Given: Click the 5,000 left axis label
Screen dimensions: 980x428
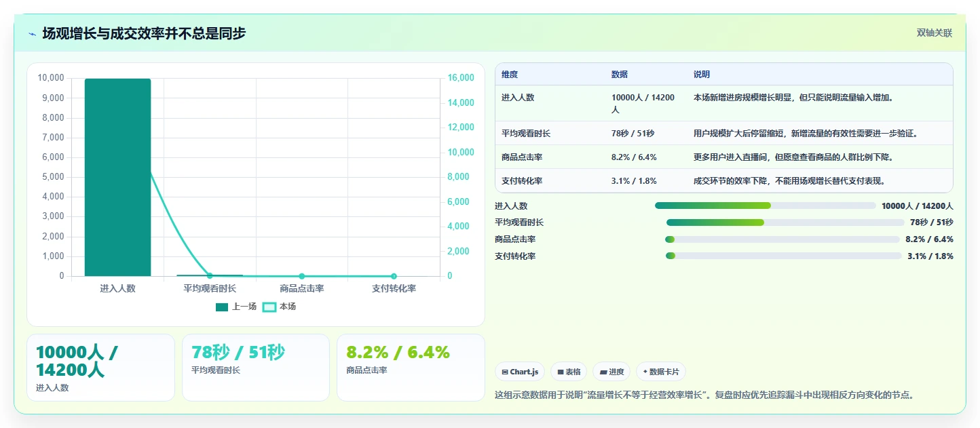Looking at the screenshot, I should 53,177.
